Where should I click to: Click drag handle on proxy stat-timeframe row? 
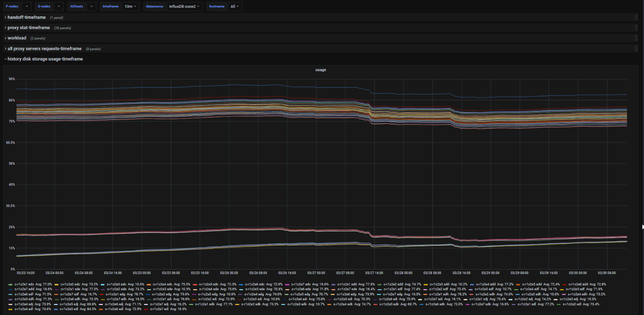(x=636, y=28)
